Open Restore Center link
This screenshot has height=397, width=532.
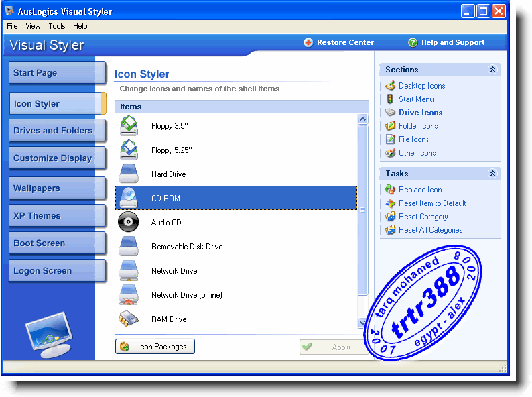(345, 42)
